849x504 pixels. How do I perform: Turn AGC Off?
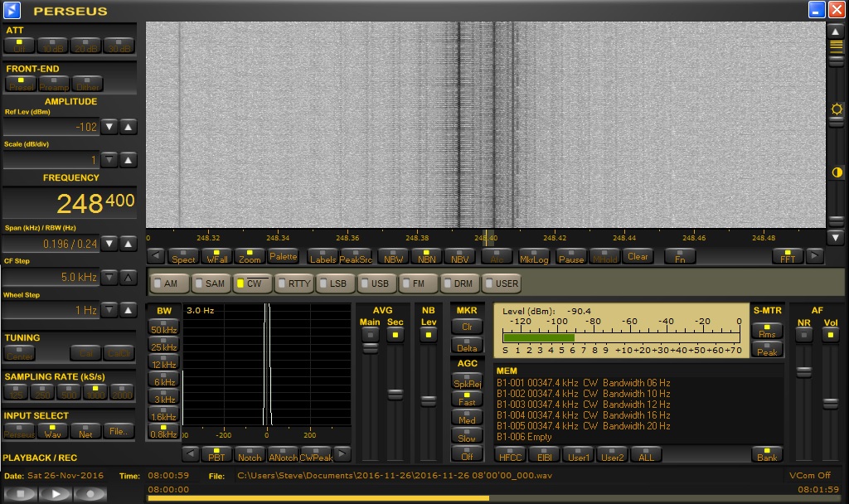pyautogui.click(x=467, y=453)
